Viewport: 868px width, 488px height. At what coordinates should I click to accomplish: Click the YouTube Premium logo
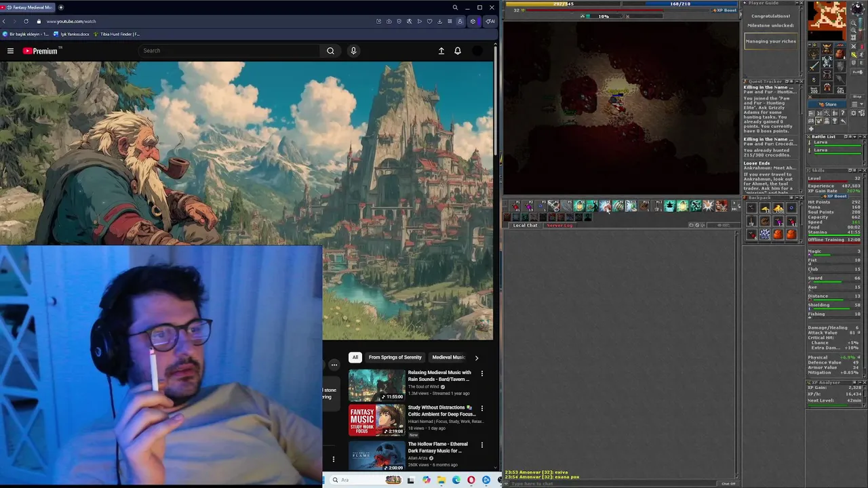[x=40, y=51]
